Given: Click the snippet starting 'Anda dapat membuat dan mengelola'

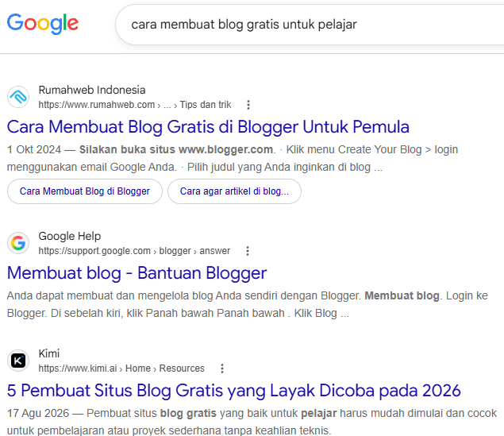Looking at the screenshot, I should point(248,304).
